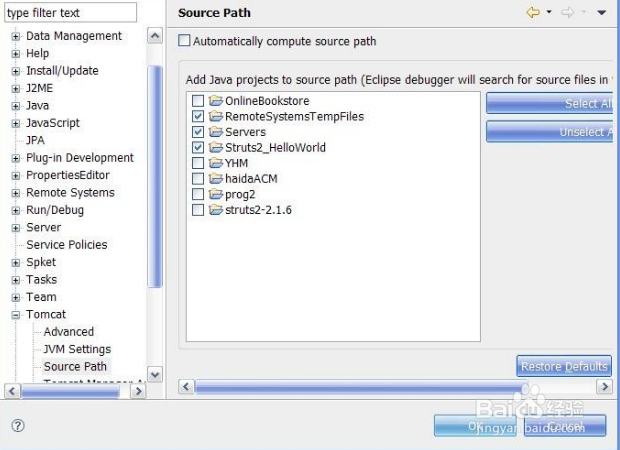Expand the J2ME tree node
The height and width of the screenshot is (450, 620).
[x=15, y=89]
